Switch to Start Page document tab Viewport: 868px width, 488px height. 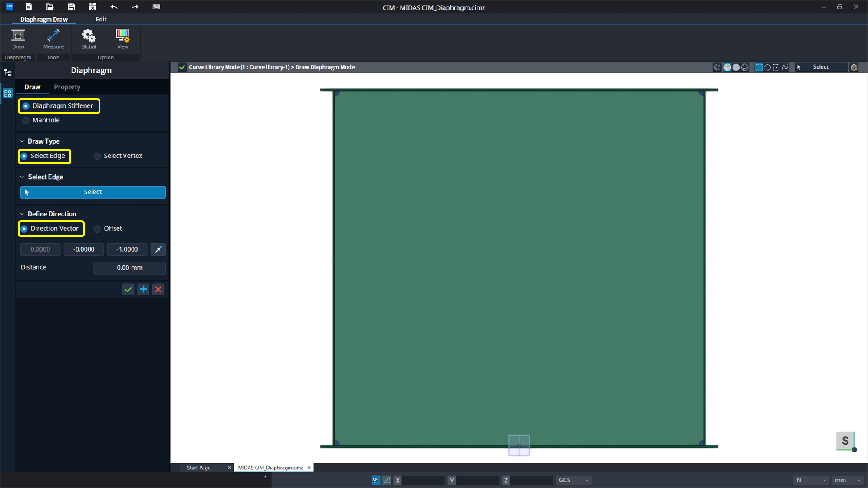[199, 468]
